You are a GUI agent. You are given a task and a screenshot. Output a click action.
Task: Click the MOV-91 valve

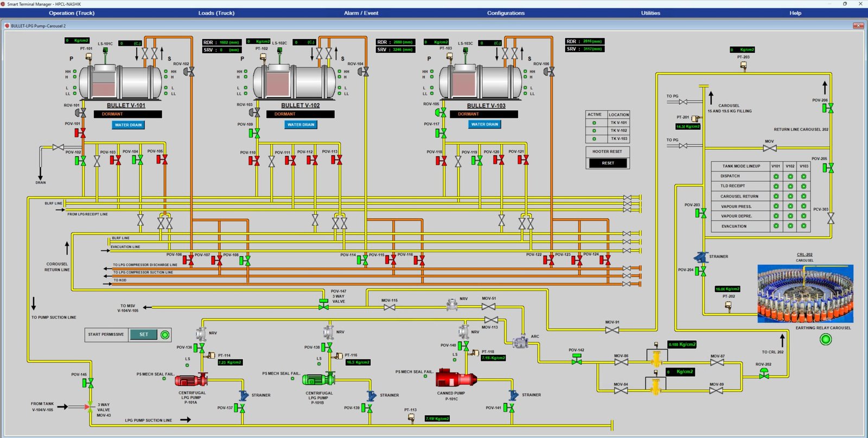click(x=612, y=329)
